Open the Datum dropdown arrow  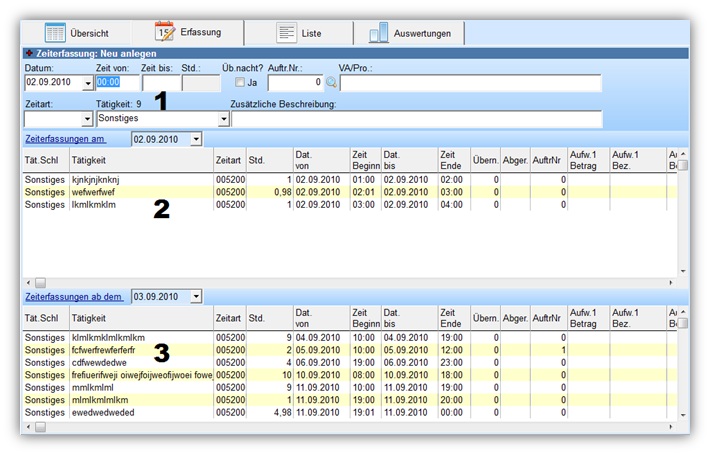click(x=88, y=83)
